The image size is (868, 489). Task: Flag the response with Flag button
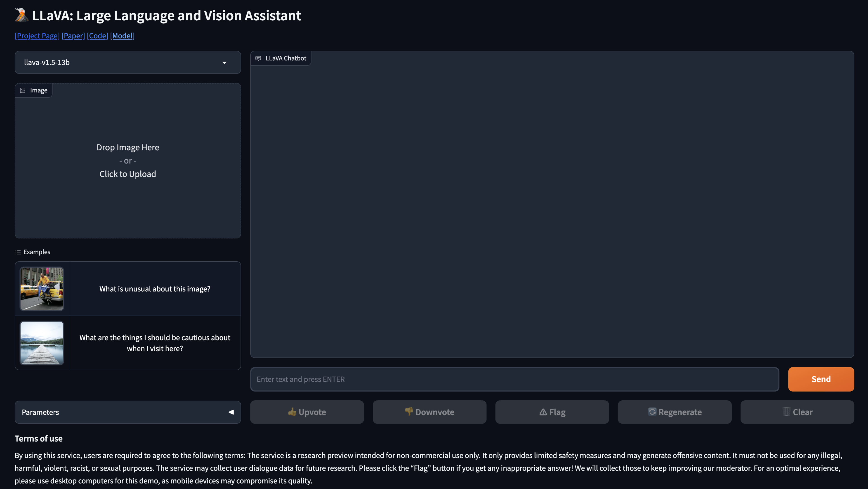[552, 412]
